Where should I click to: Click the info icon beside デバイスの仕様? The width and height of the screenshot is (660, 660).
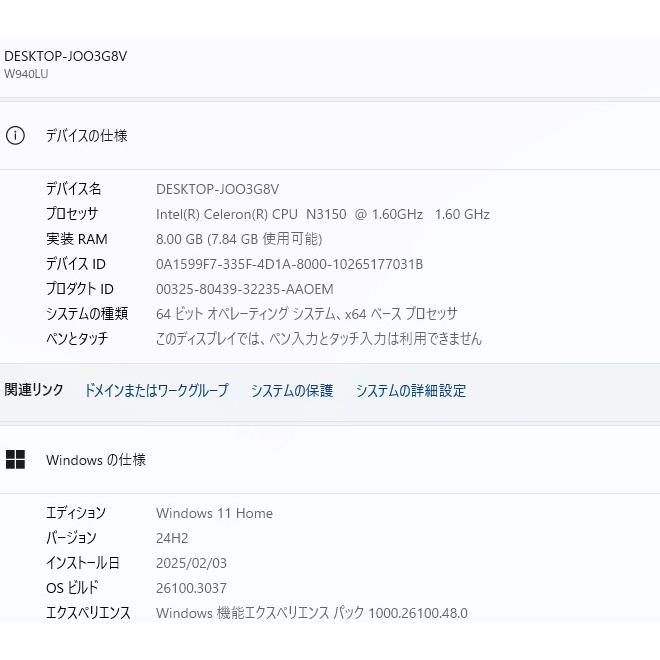[15, 136]
